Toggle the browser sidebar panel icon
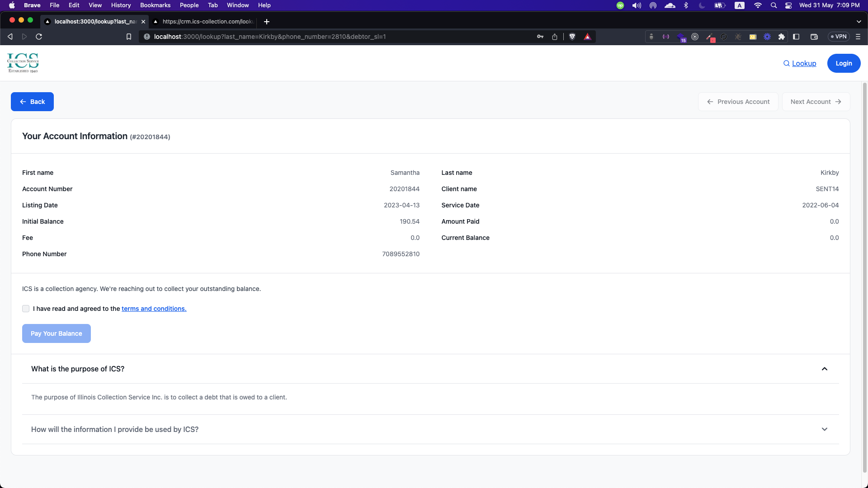 [x=797, y=37]
